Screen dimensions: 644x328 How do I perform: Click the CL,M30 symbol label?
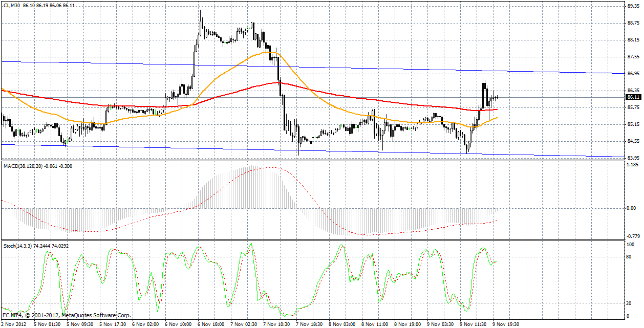tap(12, 5)
